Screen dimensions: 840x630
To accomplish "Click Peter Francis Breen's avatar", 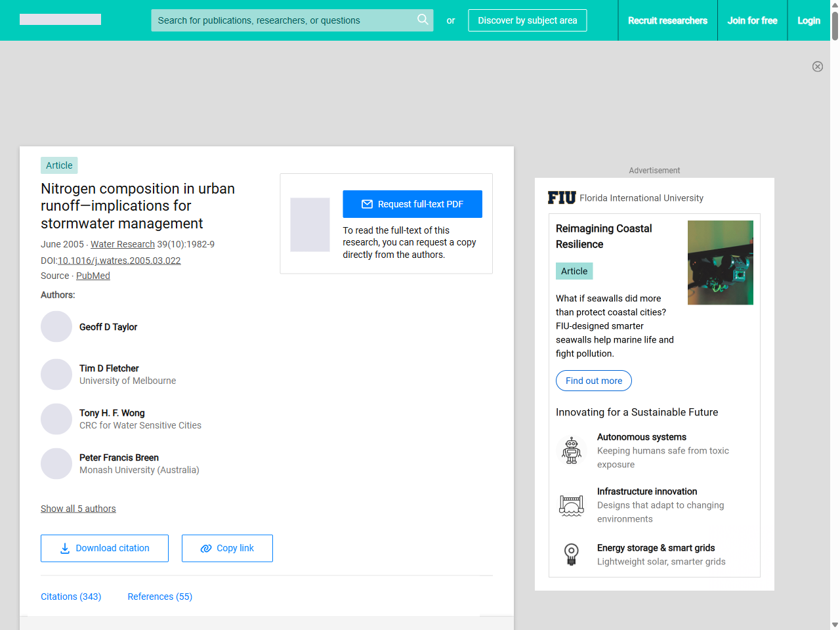I will tap(56, 463).
